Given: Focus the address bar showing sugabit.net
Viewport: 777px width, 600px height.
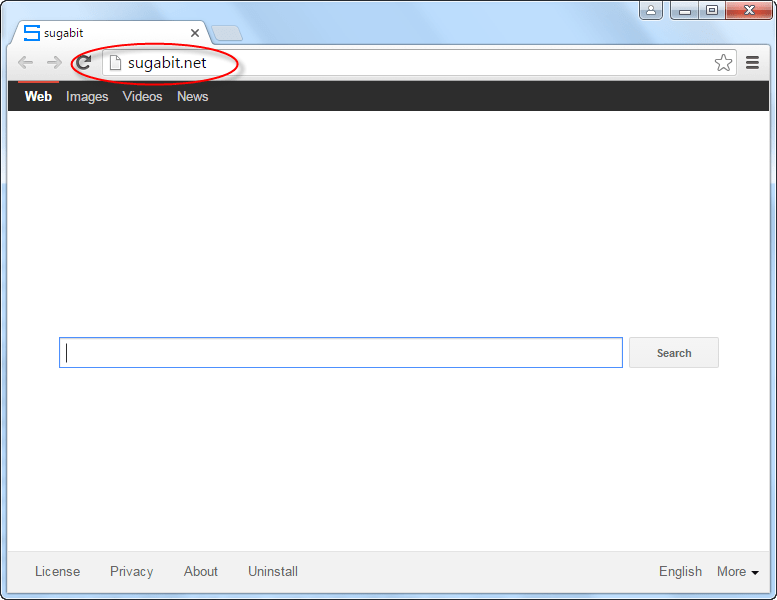Looking at the screenshot, I should [419, 63].
